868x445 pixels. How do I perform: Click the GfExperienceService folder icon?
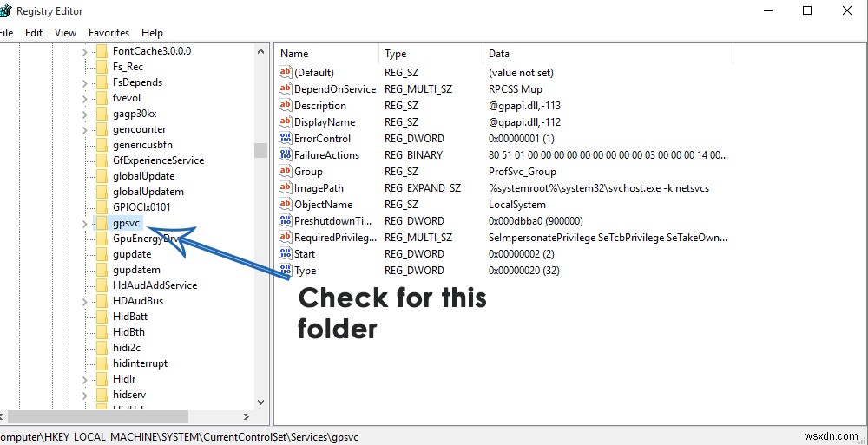tap(102, 160)
